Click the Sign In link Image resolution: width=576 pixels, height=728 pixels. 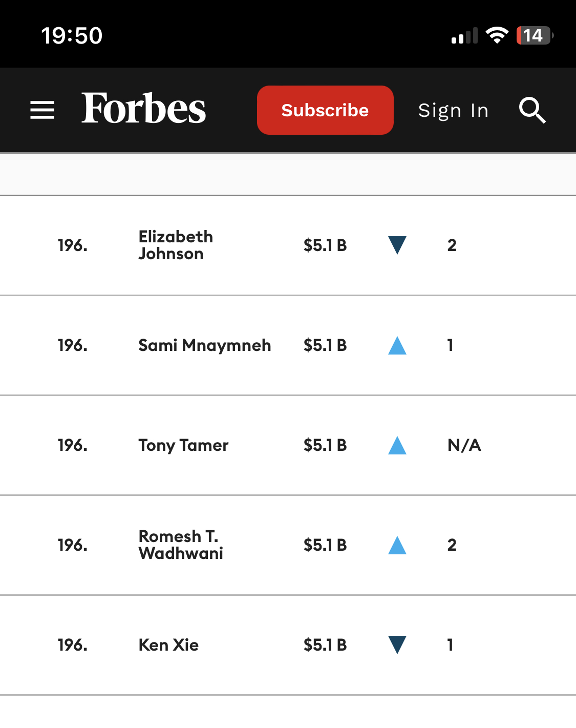point(454,110)
